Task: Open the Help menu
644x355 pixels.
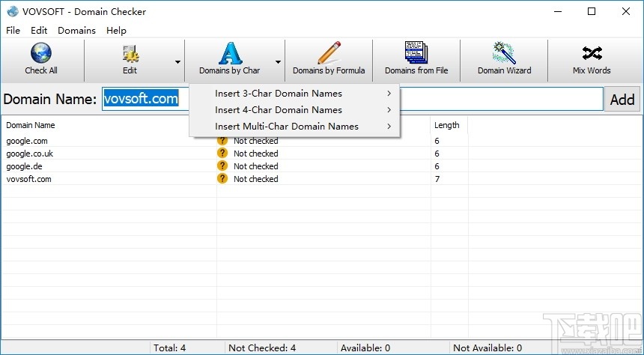Action: tap(116, 31)
